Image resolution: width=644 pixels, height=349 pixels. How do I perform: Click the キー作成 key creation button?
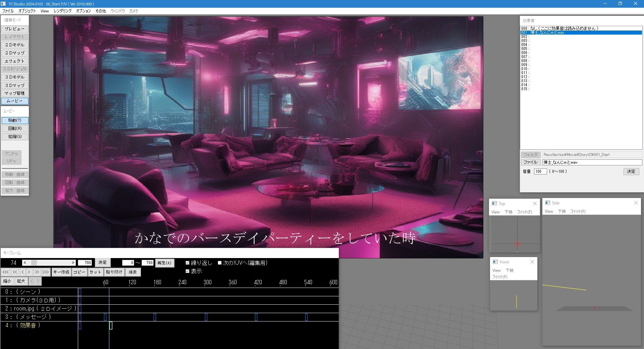[x=61, y=272]
